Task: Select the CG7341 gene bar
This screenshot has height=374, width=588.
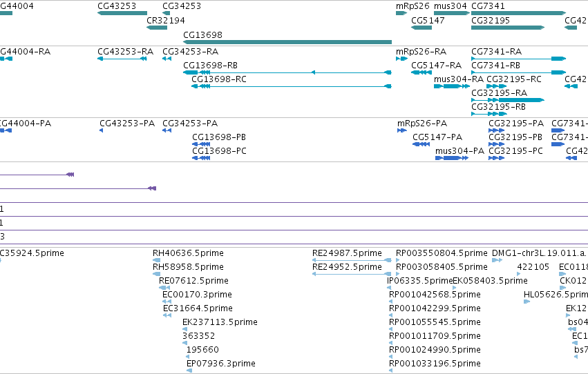Action: (519, 13)
